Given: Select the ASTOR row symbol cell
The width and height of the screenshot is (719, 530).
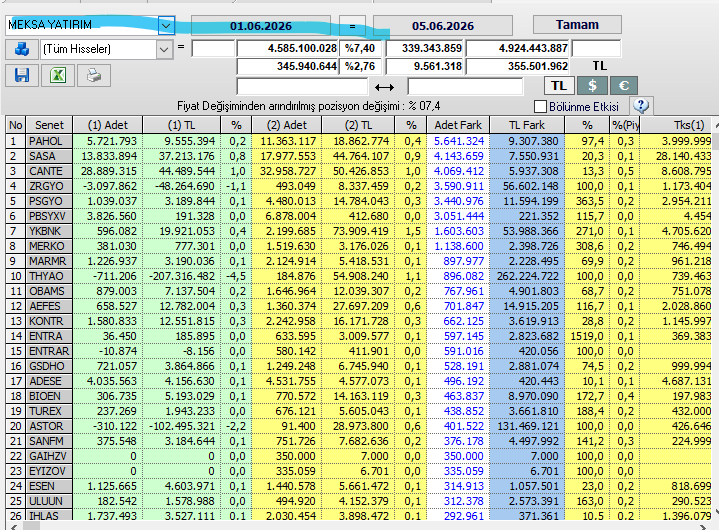Looking at the screenshot, I should tap(49, 426).
